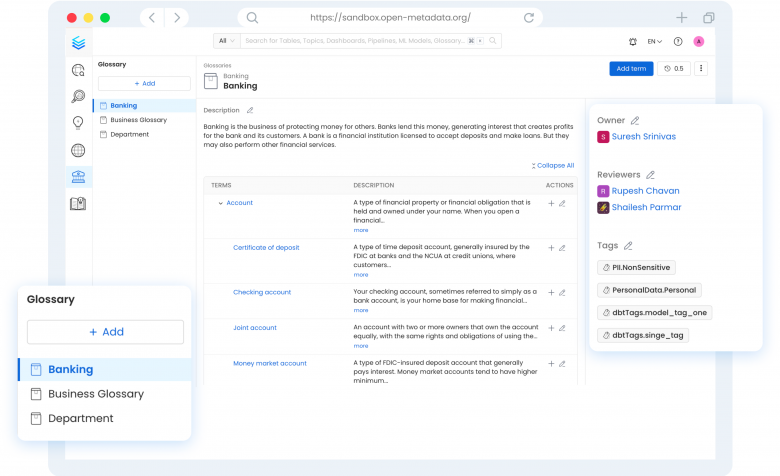
Task: Collapse the Account term row
Action: tap(220, 203)
